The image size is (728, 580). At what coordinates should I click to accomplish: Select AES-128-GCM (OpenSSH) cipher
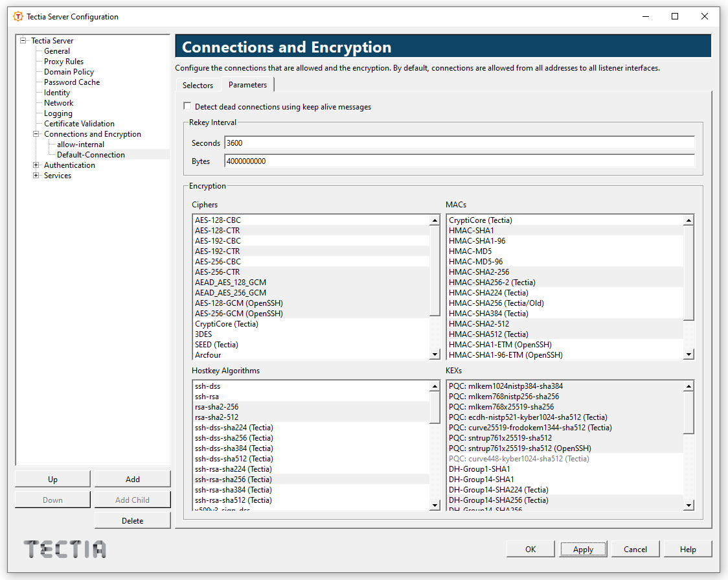coord(311,303)
